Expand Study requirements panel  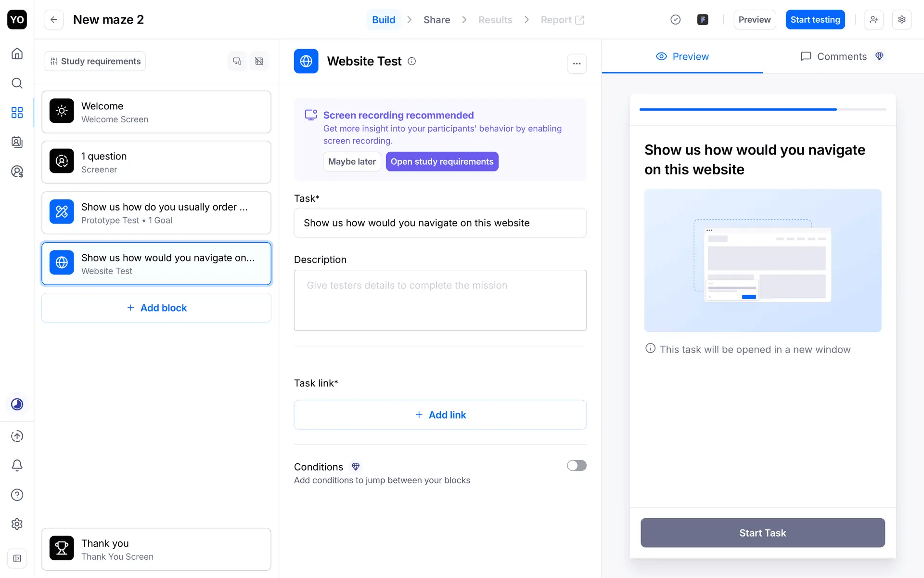(x=95, y=61)
